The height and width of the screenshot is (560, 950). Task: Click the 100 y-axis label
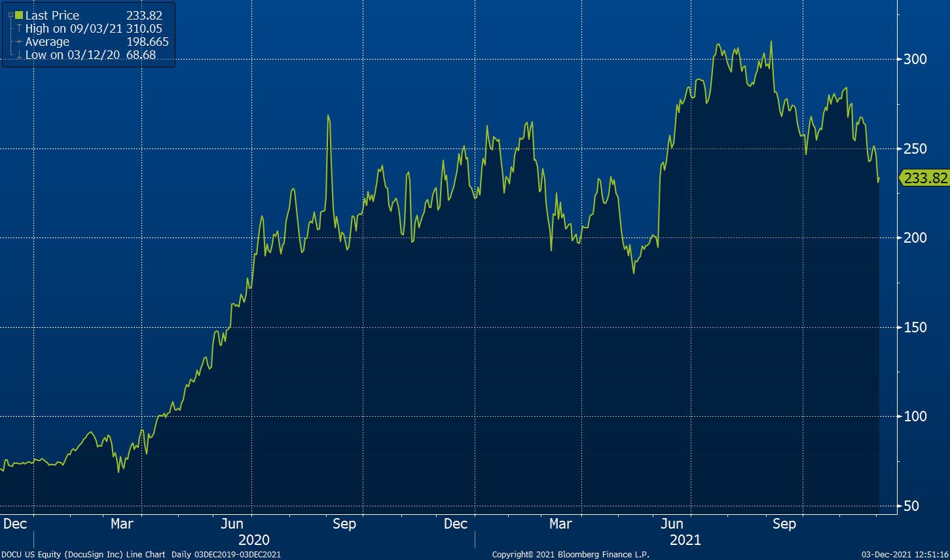point(915,416)
